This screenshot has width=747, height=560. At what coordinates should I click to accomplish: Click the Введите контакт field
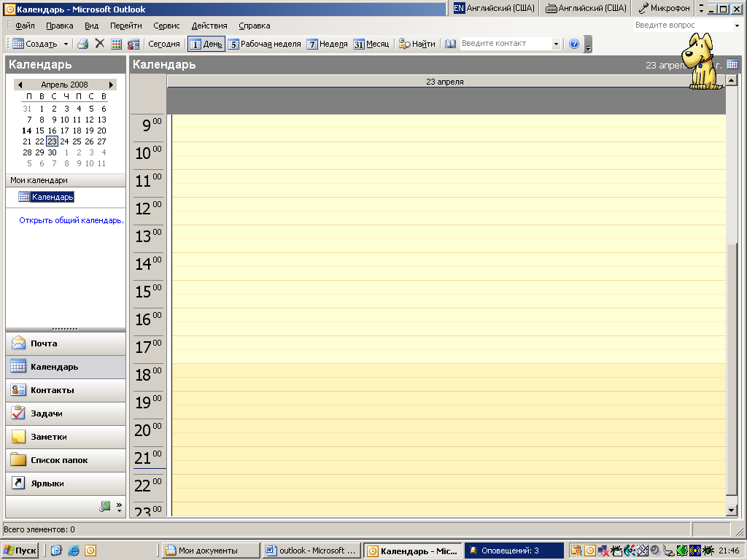pyautogui.click(x=506, y=44)
